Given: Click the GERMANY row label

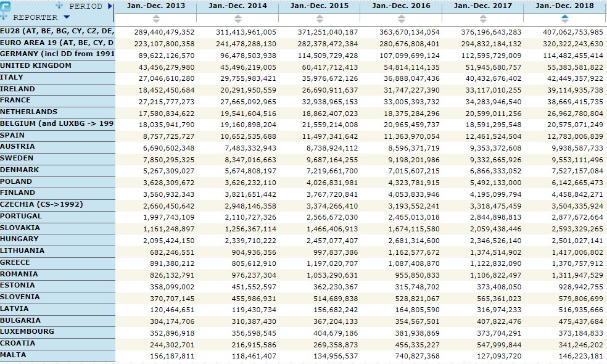Looking at the screenshot, I should pyautogui.click(x=57, y=54).
